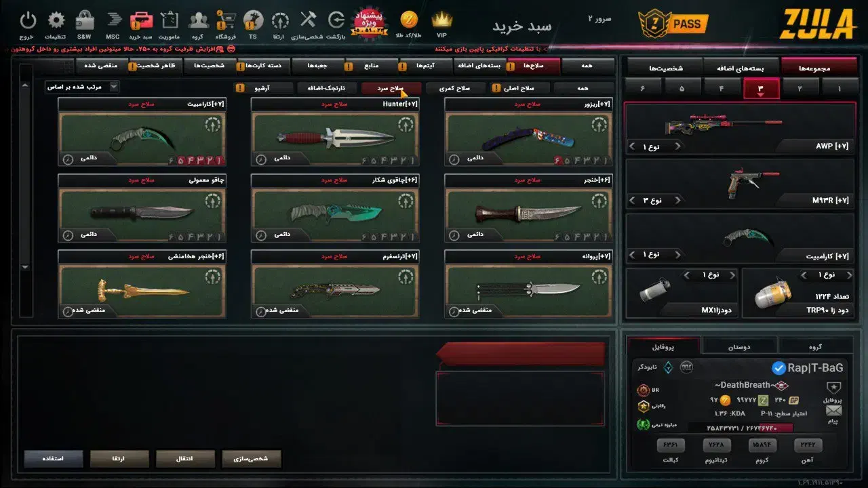Click the inventory scrollbar up arrow
The image size is (868, 488).
(26, 85)
